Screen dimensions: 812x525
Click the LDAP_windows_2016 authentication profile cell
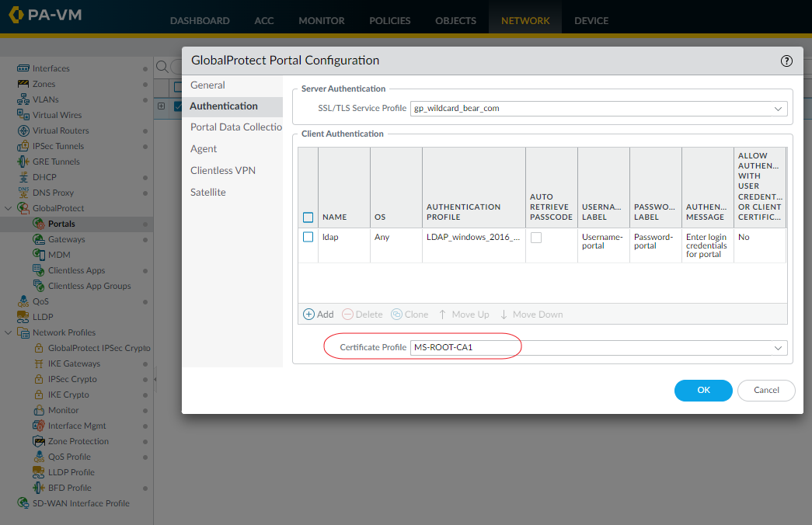pyautogui.click(x=472, y=237)
